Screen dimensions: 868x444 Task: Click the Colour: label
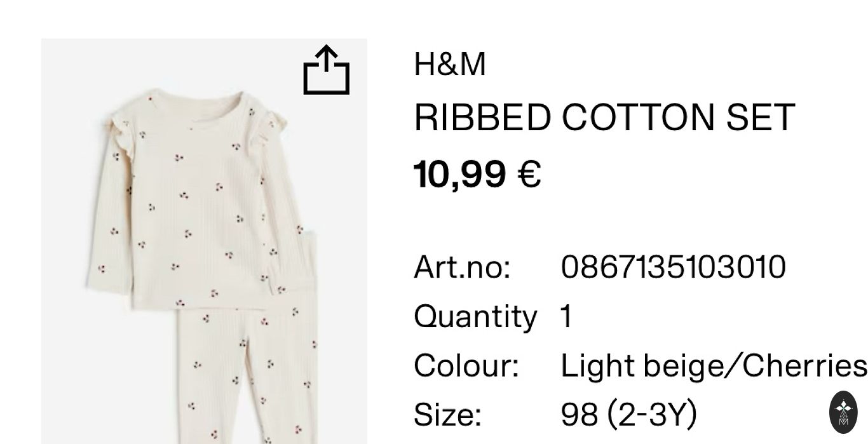tap(466, 366)
